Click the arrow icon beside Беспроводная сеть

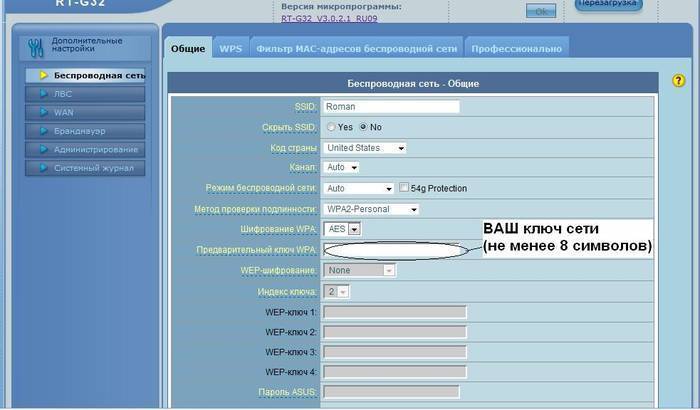[43, 75]
